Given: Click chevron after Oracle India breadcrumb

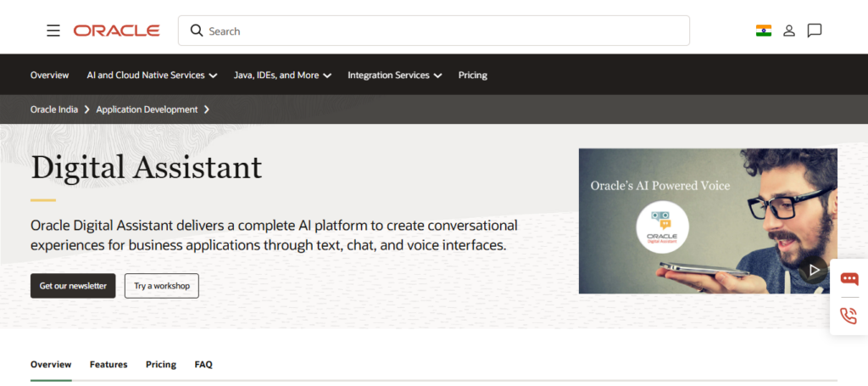Looking at the screenshot, I should click(87, 109).
